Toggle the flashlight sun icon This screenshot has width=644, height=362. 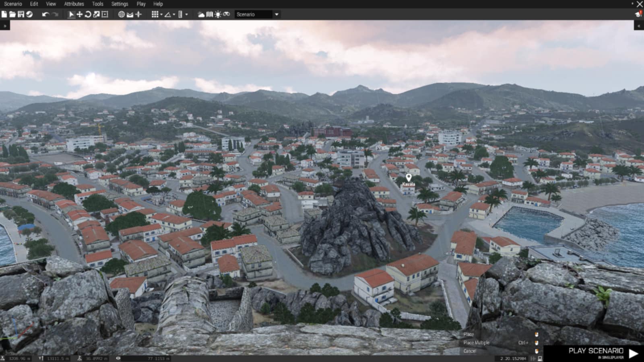click(x=218, y=14)
